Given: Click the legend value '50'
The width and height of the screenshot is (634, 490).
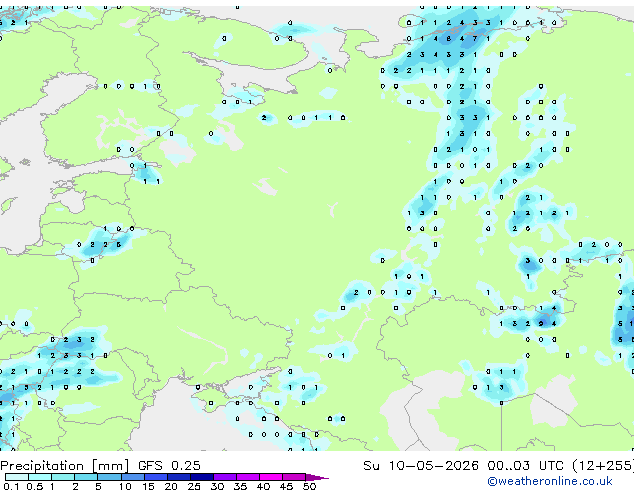Looking at the screenshot, I should 309,486.
